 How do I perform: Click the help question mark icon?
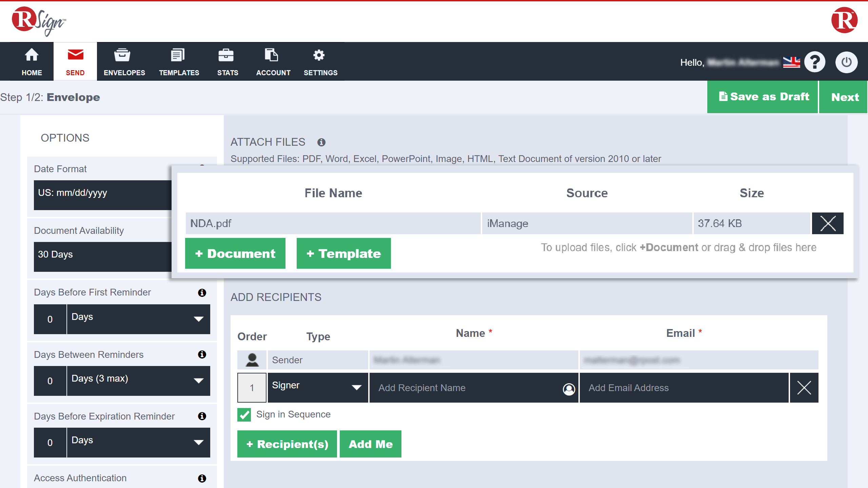815,62
